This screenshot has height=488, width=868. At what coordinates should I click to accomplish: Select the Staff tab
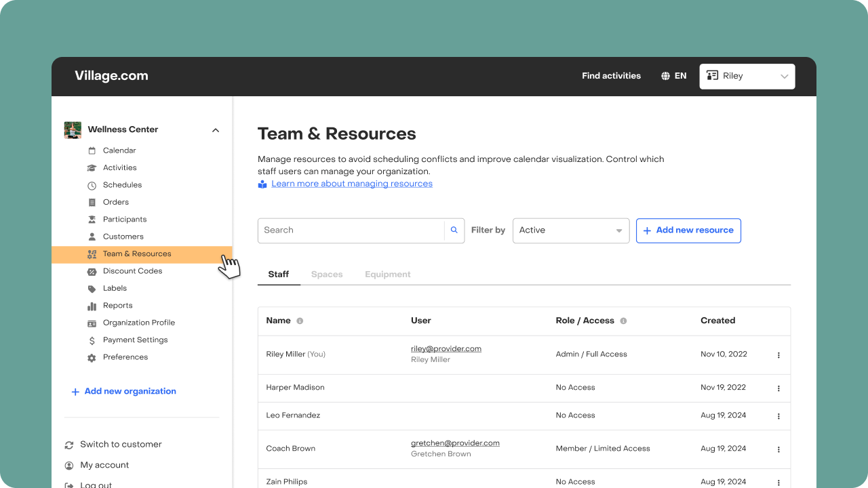pyautogui.click(x=279, y=274)
